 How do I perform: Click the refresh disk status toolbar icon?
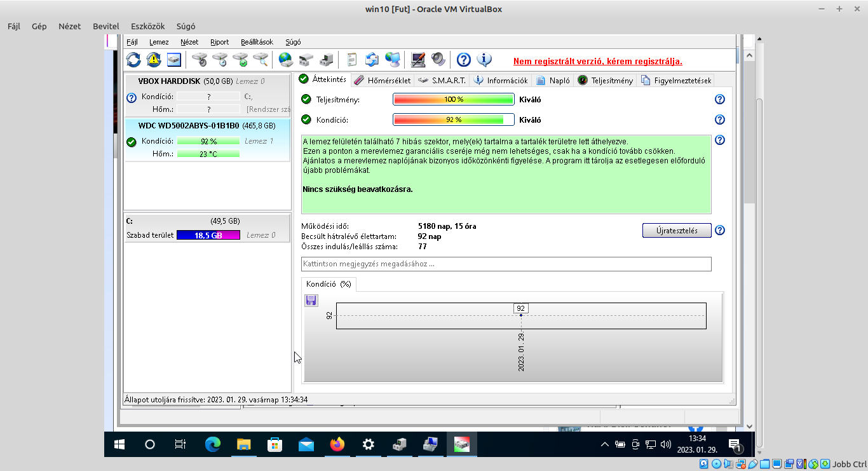(133, 60)
